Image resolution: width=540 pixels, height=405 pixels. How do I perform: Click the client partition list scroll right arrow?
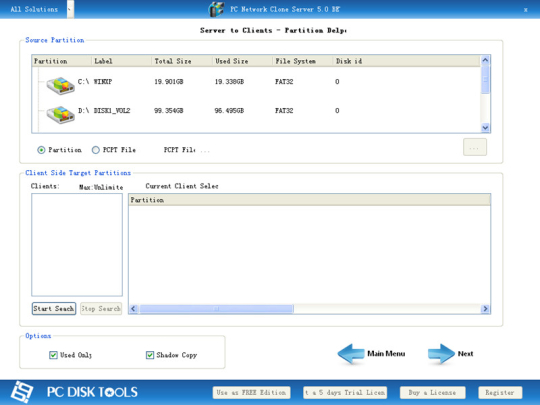pyautogui.click(x=485, y=309)
